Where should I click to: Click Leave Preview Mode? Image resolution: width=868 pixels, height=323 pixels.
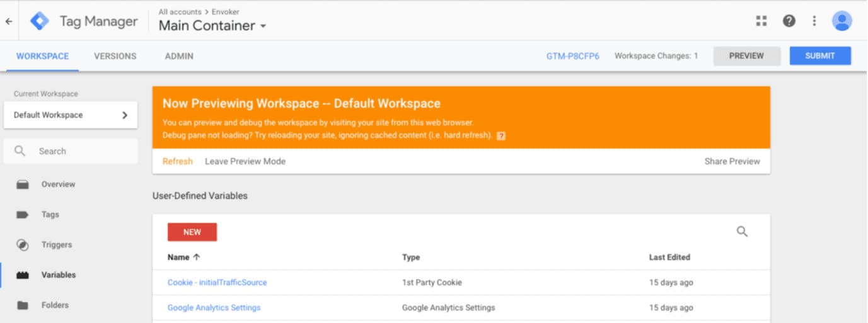245,161
